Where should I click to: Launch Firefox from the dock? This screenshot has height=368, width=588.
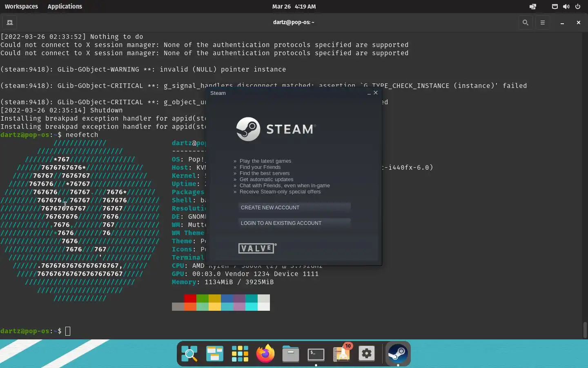click(265, 354)
